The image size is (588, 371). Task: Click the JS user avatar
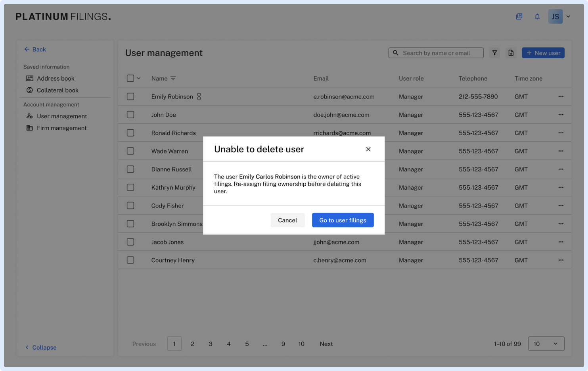555,17
